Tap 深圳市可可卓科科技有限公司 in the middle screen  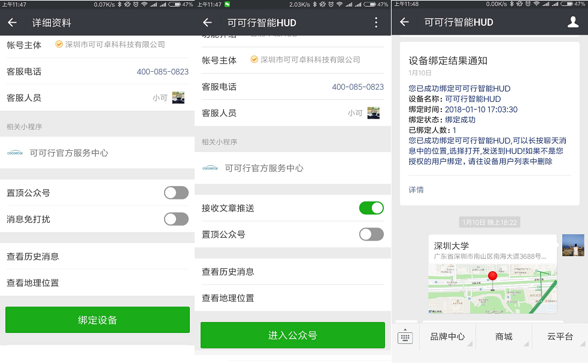310,60
